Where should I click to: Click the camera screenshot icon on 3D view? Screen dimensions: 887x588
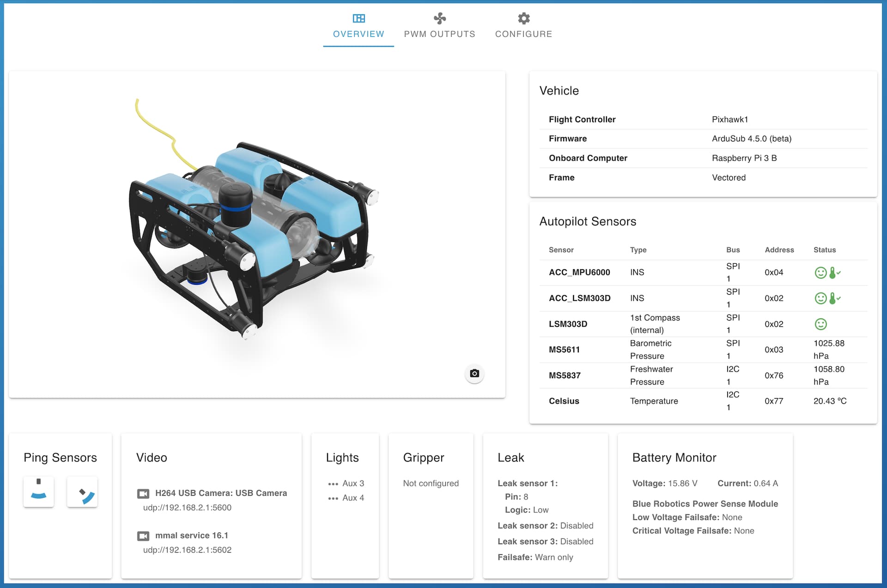pyautogui.click(x=474, y=373)
